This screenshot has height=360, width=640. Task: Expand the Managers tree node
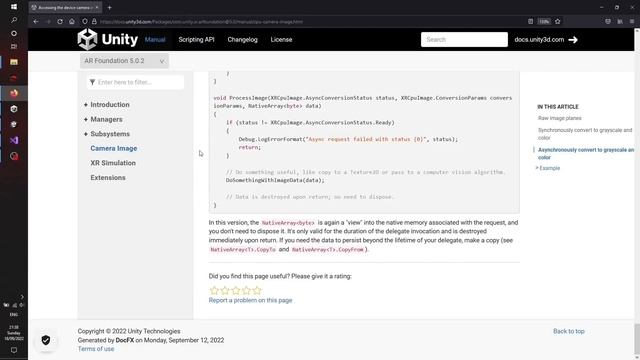click(86, 120)
